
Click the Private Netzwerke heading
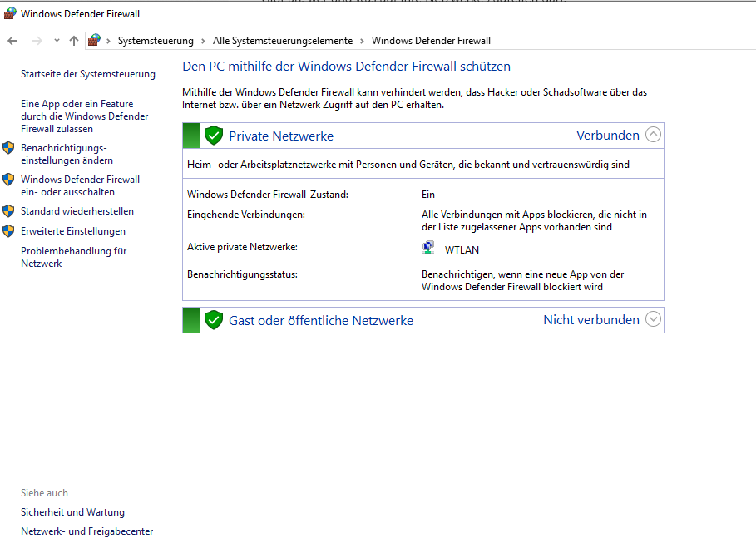coord(281,136)
